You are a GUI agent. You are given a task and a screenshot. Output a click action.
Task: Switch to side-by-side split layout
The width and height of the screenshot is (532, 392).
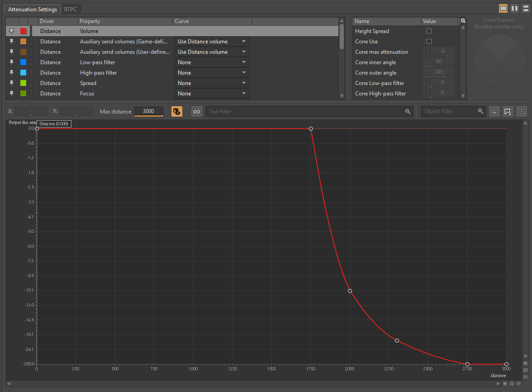click(514, 9)
